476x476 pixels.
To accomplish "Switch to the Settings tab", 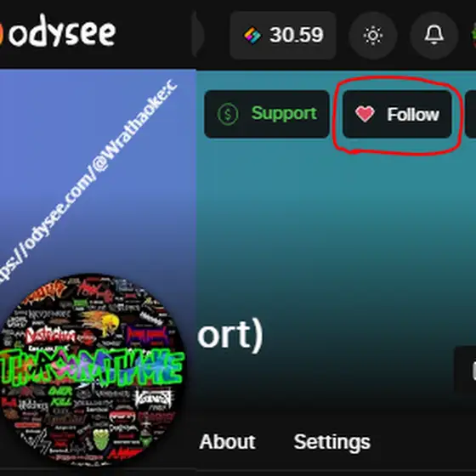I will (332, 442).
